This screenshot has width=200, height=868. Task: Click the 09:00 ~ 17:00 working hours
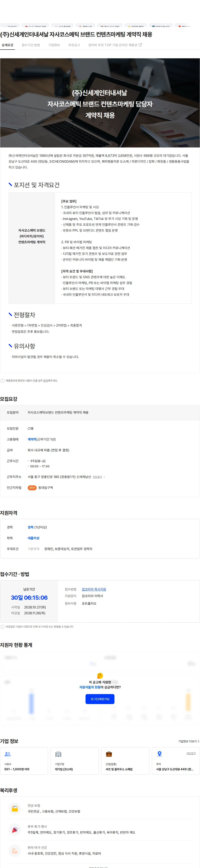click(x=40, y=466)
